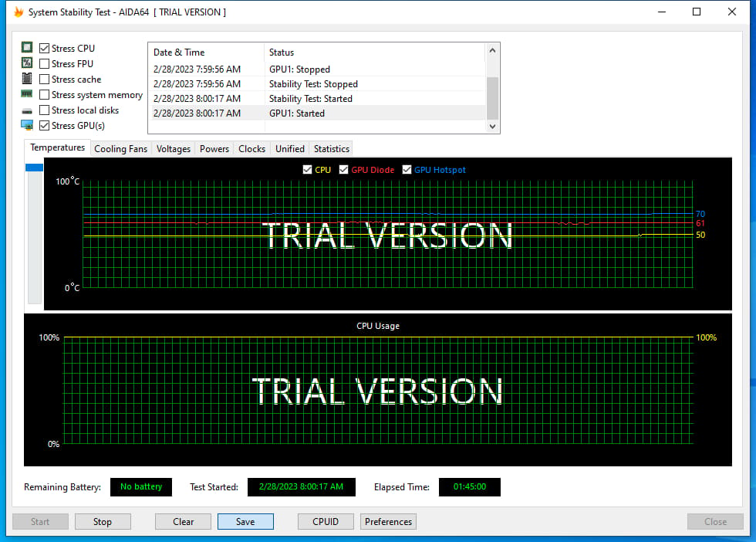Click the blue vertical slider beside temperature graph
Viewport: 756px width, 542px height.
[x=34, y=168]
